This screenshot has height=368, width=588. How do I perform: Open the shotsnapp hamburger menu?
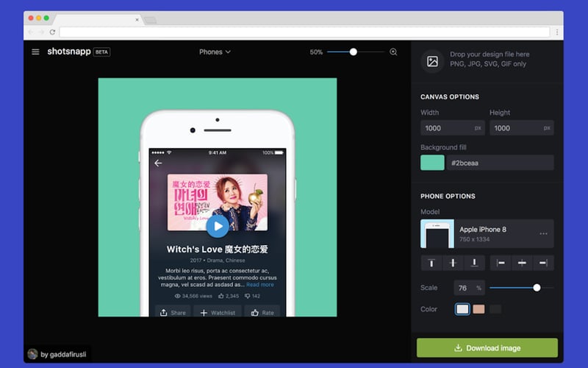pyautogui.click(x=35, y=52)
